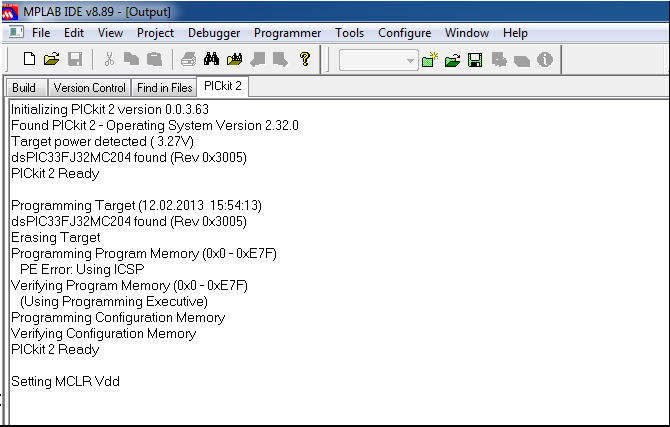
Task: Click the Paste clipboard icon
Action: (x=154, y=59)
